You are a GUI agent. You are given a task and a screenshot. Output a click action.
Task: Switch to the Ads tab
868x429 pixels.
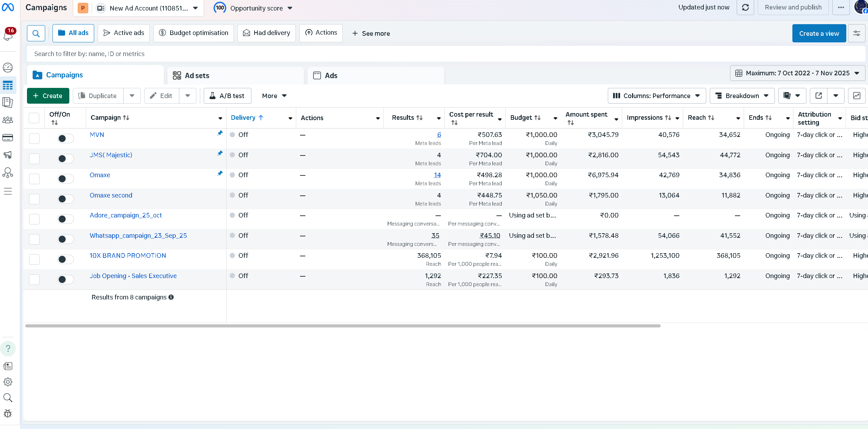(331, 76)
